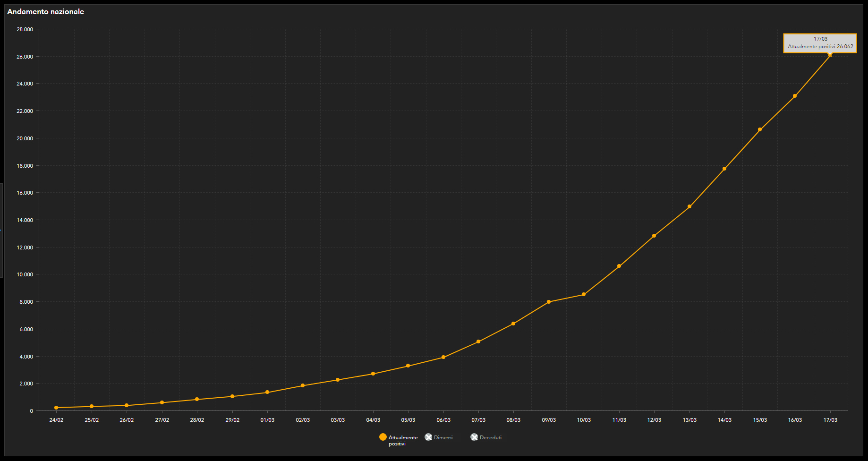Screen dimensions: 868x461
Task: Enable the Dimessi series in legend
Action: coord(439,437)
